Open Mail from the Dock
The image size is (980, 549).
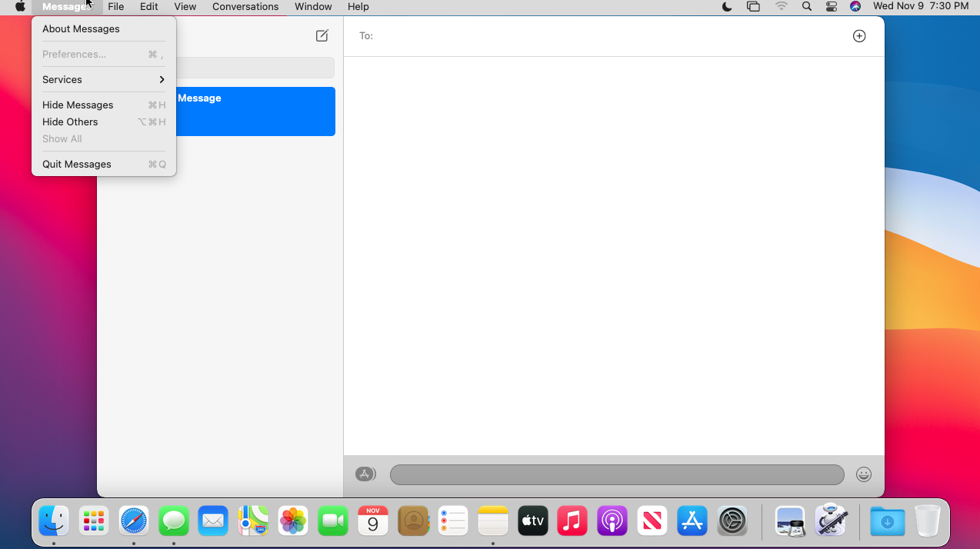point(213,521)
